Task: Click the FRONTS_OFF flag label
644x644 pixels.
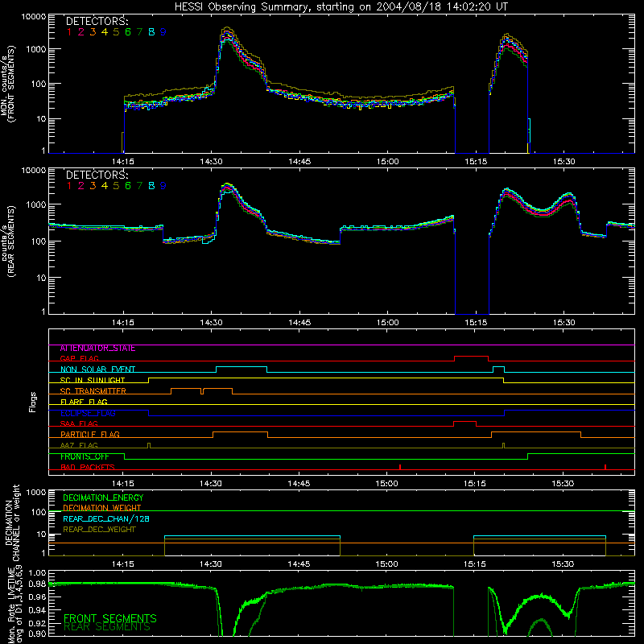Action: coord(85,456)
